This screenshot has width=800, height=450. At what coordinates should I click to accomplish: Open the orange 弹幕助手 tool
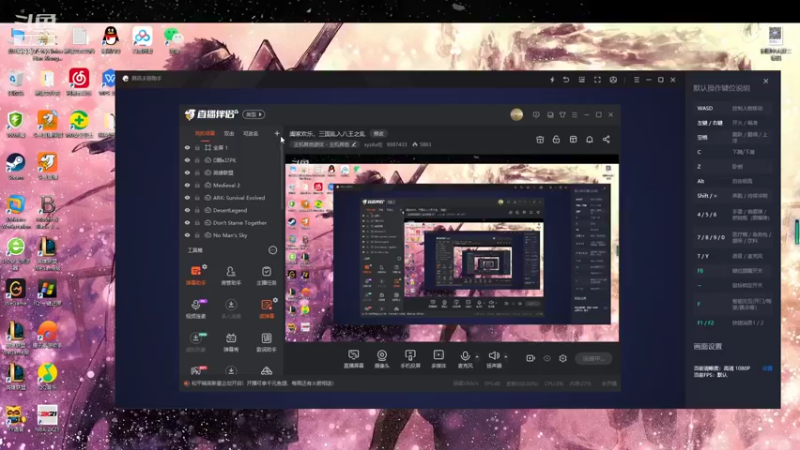195,275
